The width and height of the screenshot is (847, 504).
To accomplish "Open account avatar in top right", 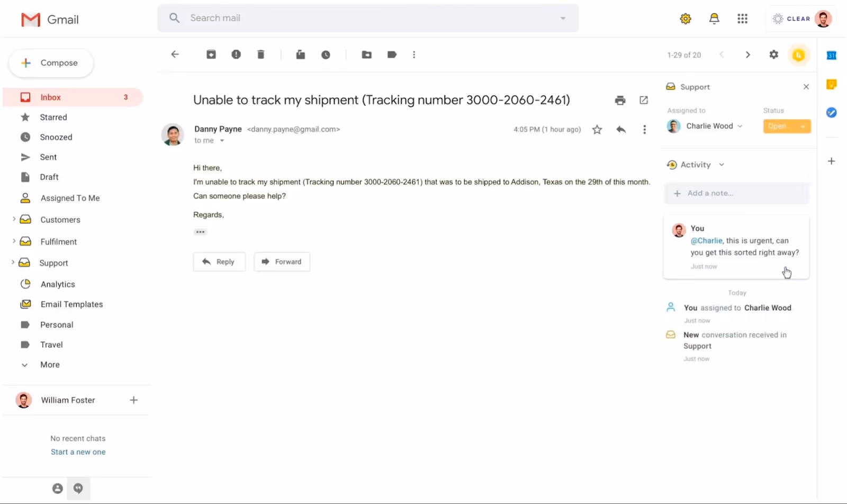I will coord(823,19).
